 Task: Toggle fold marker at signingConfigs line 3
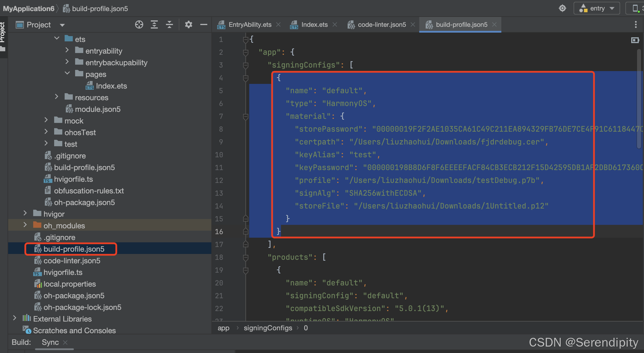tap(245, 65)
